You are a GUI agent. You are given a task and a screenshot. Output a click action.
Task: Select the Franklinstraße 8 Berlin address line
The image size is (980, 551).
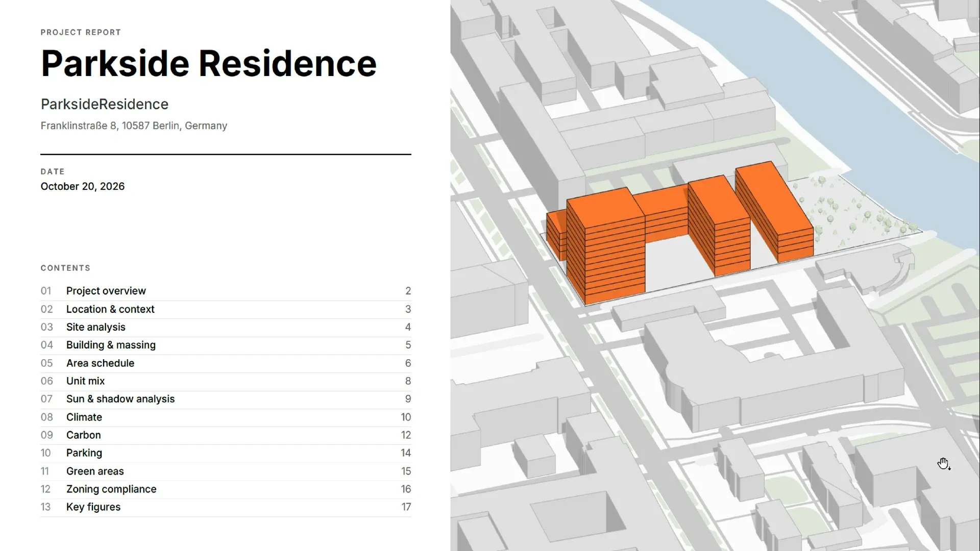tap(134, 126)
